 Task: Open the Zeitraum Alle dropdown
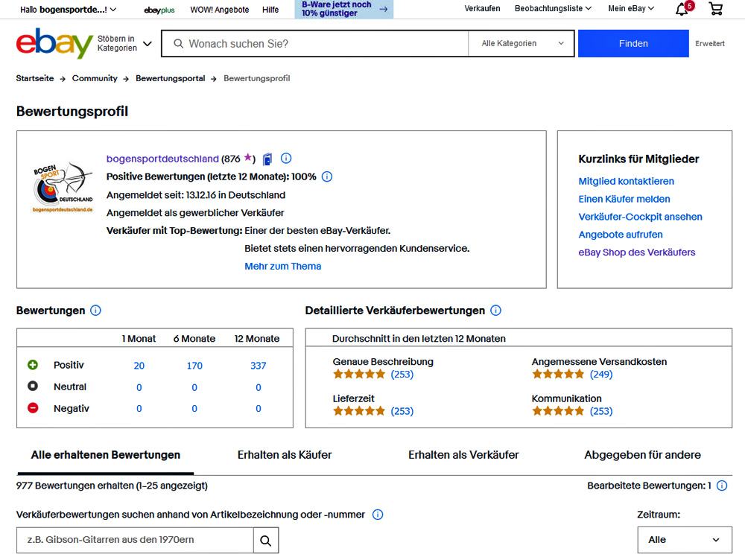pyautogui.click(x=685, y=540)
